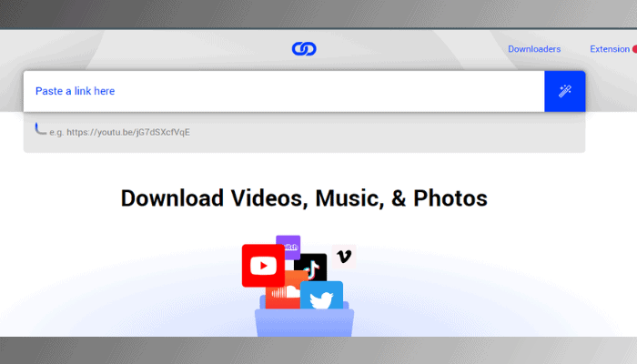
Task: Click the blue chain-link site logo
Action: point(304,49)
